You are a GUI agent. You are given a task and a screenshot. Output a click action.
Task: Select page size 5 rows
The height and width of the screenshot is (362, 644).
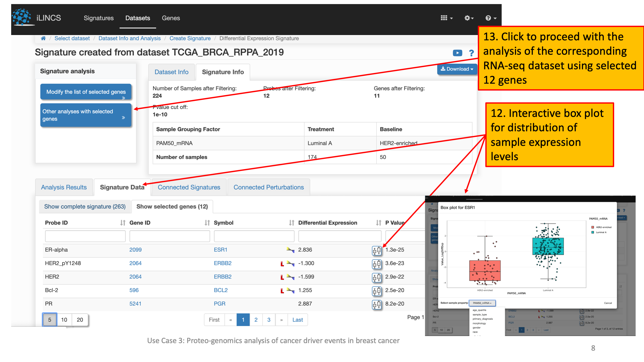pos(50,320)
